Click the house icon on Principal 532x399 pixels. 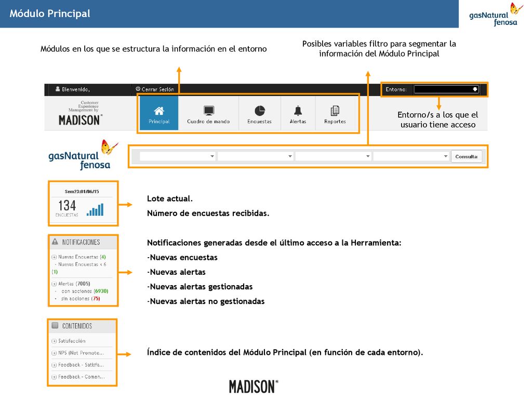coord(159,111)
